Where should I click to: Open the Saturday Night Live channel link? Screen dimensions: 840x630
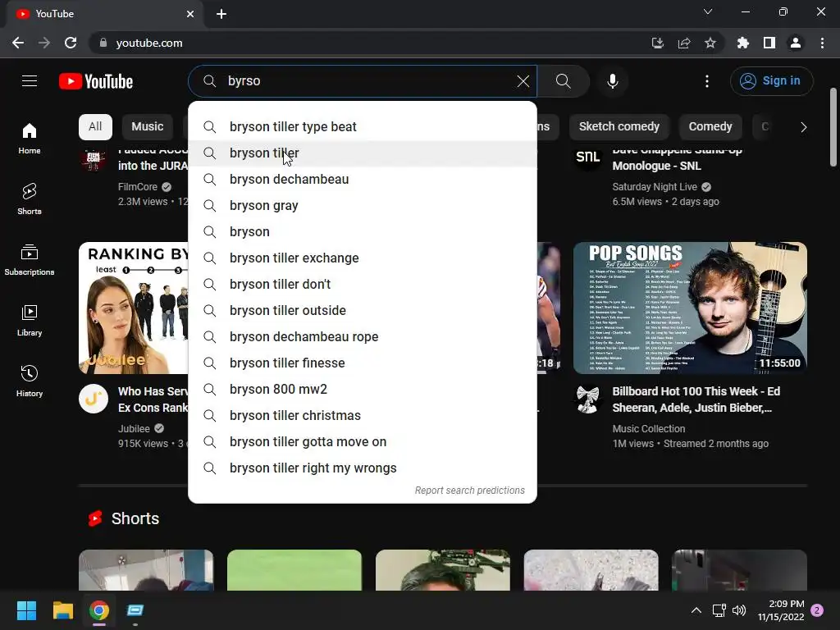pyautogui.click(x=655, y=187)
